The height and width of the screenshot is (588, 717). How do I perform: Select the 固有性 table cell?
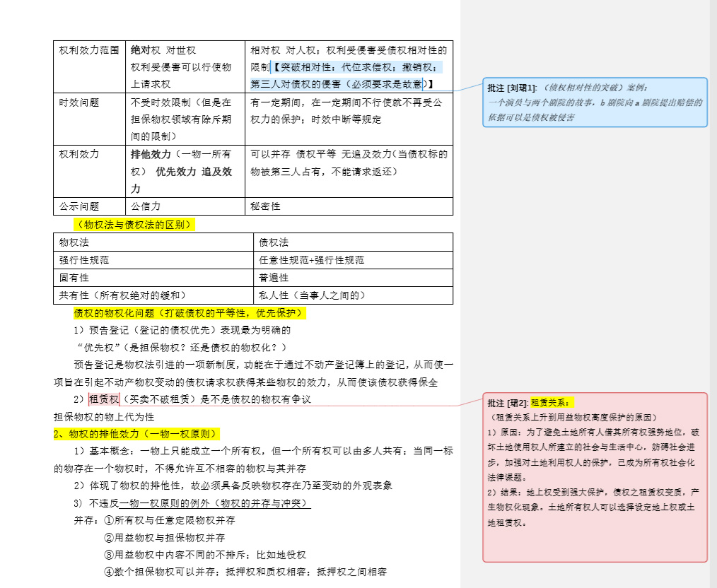74,278
